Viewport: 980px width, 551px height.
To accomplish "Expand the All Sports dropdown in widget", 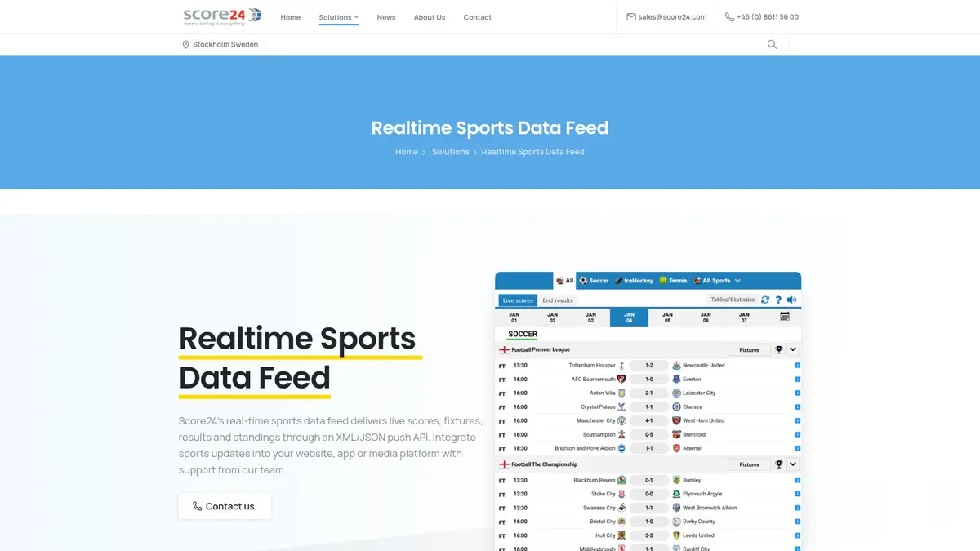I will tap(717, 281).
